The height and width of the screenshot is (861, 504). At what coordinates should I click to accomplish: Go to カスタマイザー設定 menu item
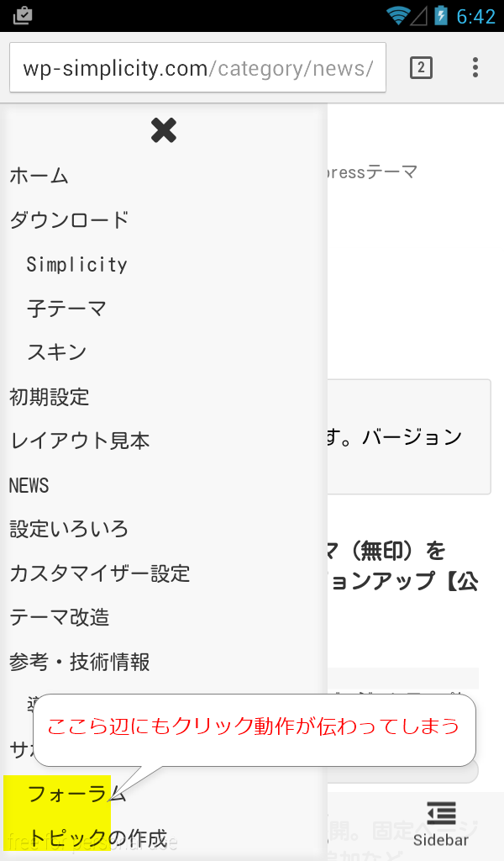[x=100, y=573]
